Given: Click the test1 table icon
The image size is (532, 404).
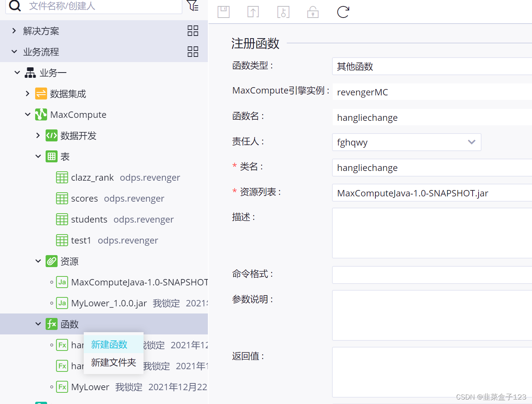Looking at the screenshot, I should (x=62, y=240).
